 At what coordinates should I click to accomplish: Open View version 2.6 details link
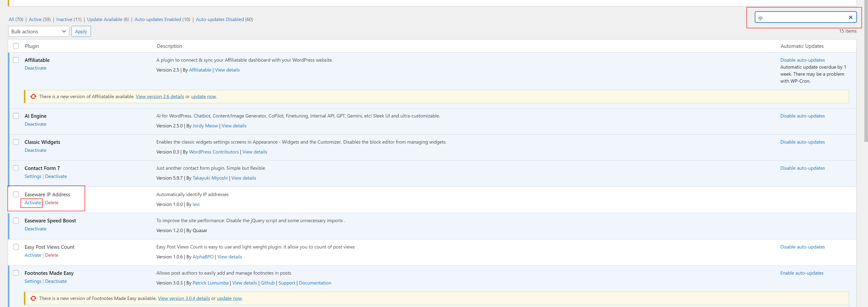point(160,96)
